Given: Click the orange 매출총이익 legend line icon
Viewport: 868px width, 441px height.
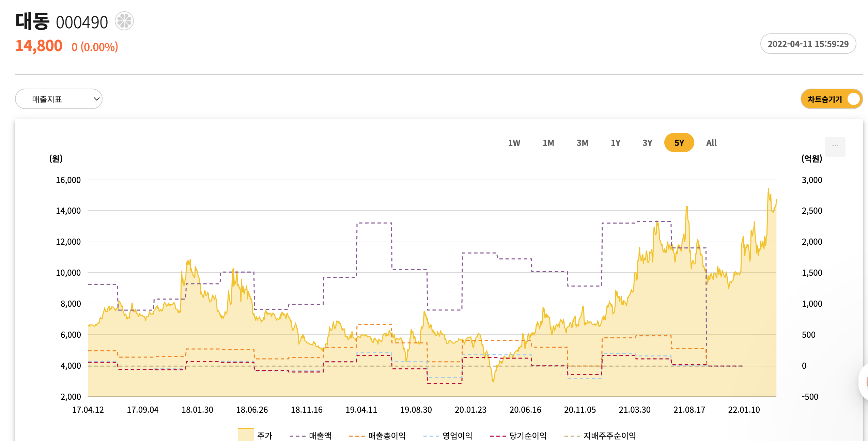Looking at the screenshot, I should tap(357, 436).
